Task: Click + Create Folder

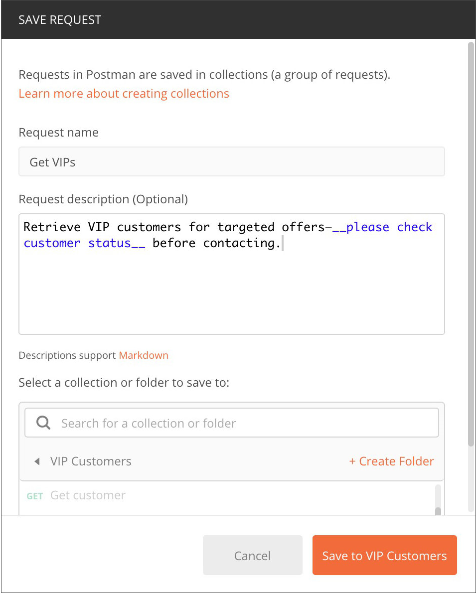Action: [391, 461]
